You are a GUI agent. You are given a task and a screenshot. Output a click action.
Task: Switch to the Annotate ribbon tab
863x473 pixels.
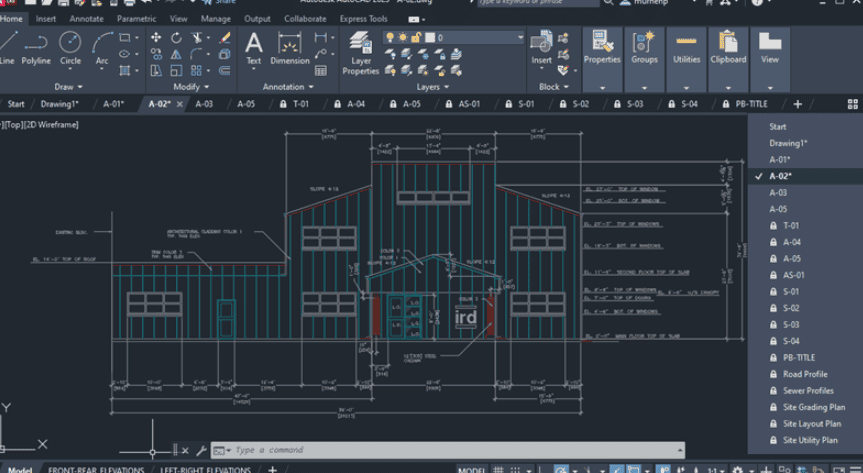pyautogui.click(x=86, y=19)
